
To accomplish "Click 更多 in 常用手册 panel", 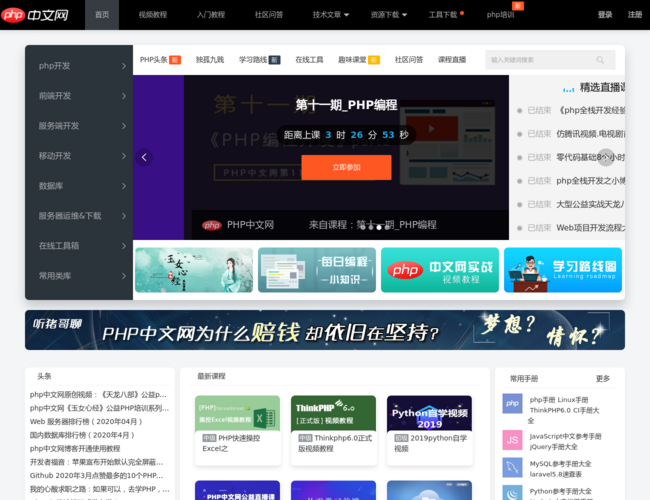I will click(603, 379).
